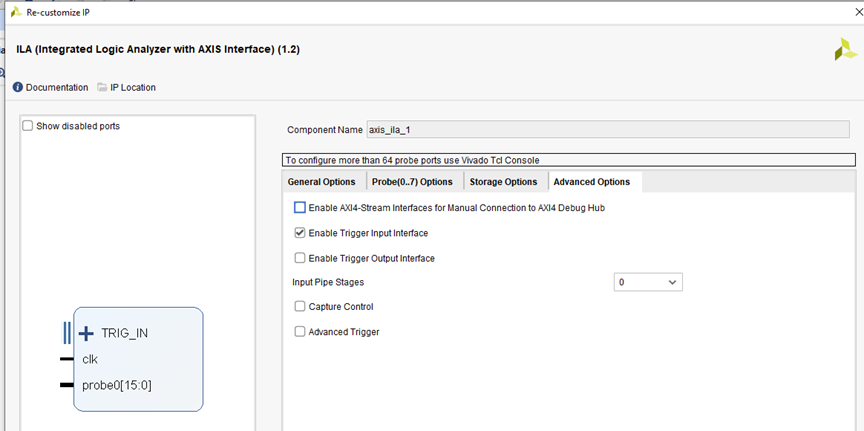Click the IP Location folder icon
864x431 pixels.
[103, 88]
